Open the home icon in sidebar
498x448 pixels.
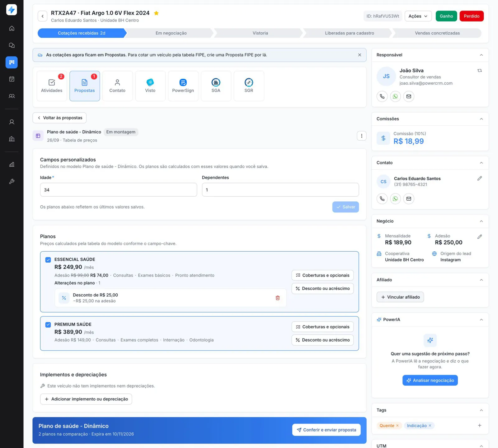(x=12, y=28)
